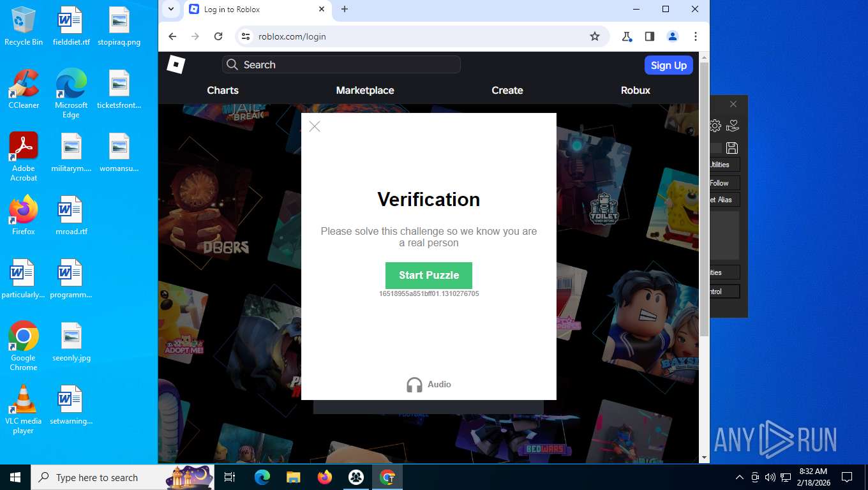Close the dark side window
868x490 pixels.
733,104
